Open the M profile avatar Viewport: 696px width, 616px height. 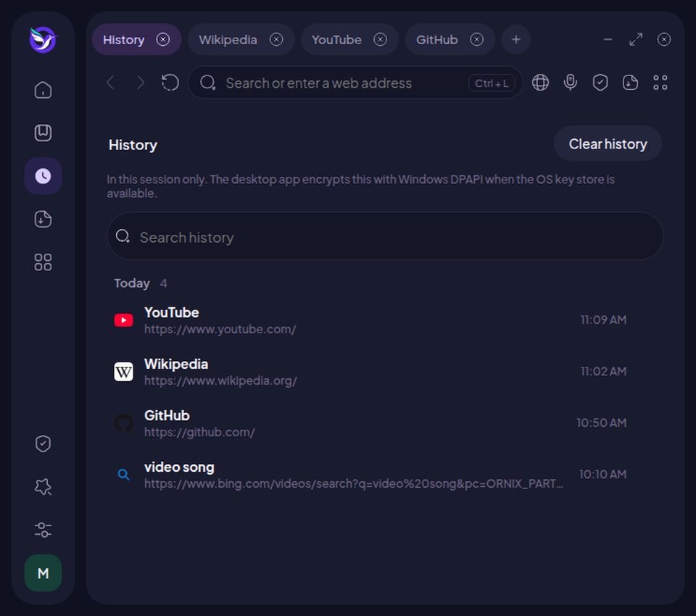point(43,573)
